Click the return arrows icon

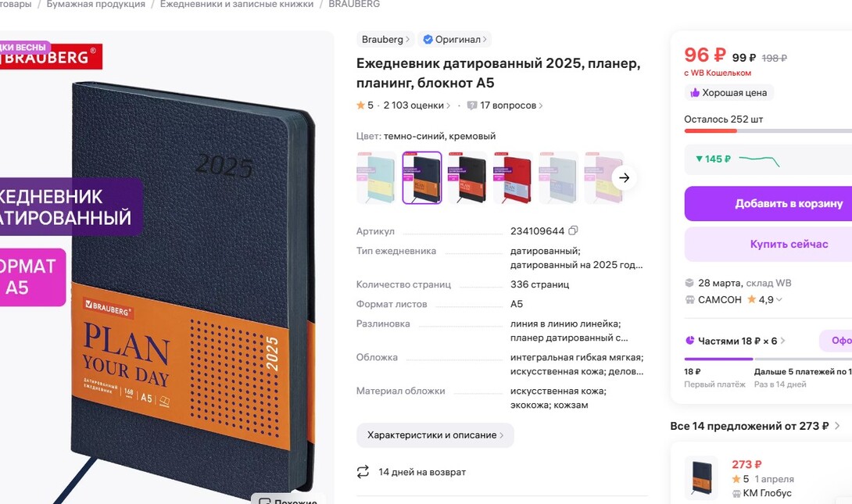click(363, 472)
